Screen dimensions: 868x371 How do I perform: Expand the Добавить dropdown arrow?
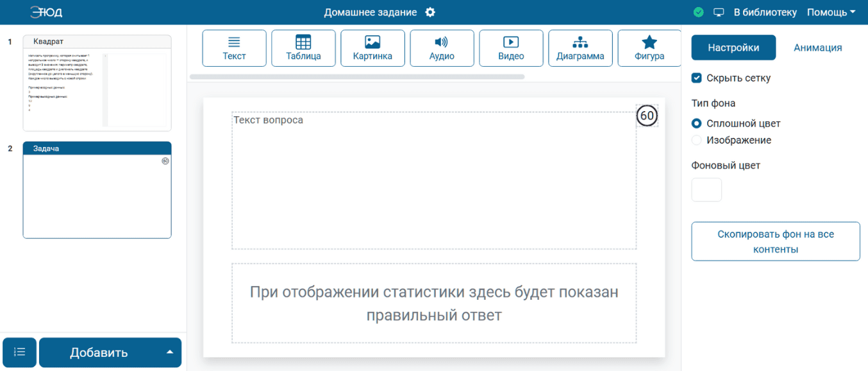(x=169, y=352)
